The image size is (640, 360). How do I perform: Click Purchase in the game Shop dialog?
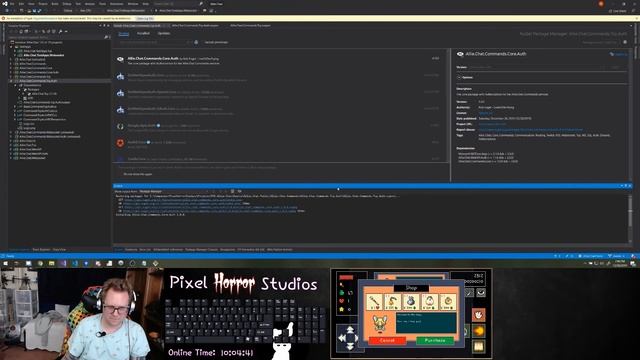coord(435,340)
